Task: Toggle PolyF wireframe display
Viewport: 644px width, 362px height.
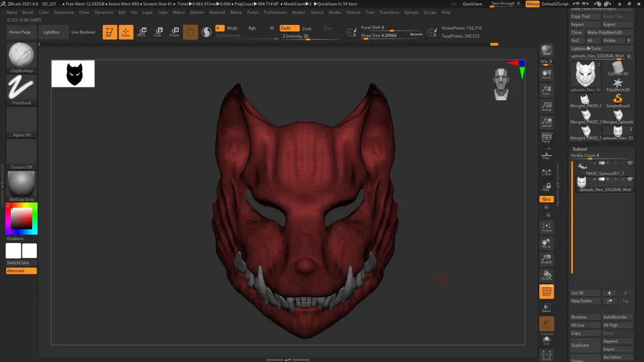Action: coord(546,291)
